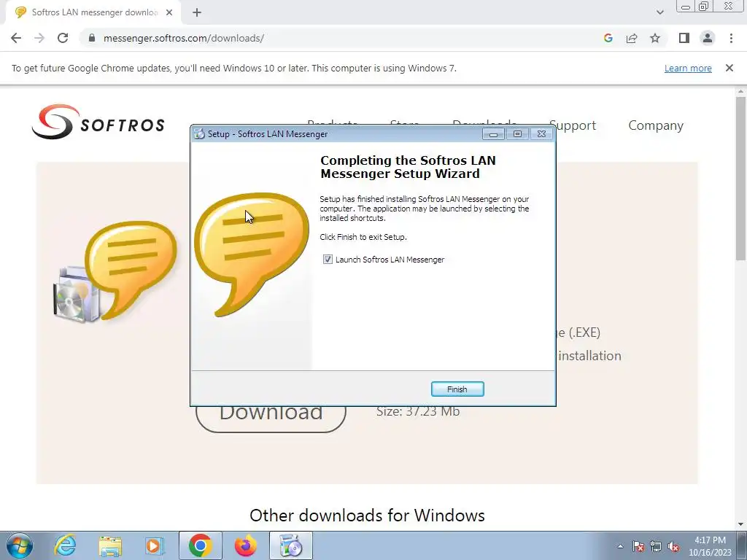The width and height of the screenshot is (747, 560).
Task: Click the Chrome forward arrow
Action: click(x=39, y=38)
